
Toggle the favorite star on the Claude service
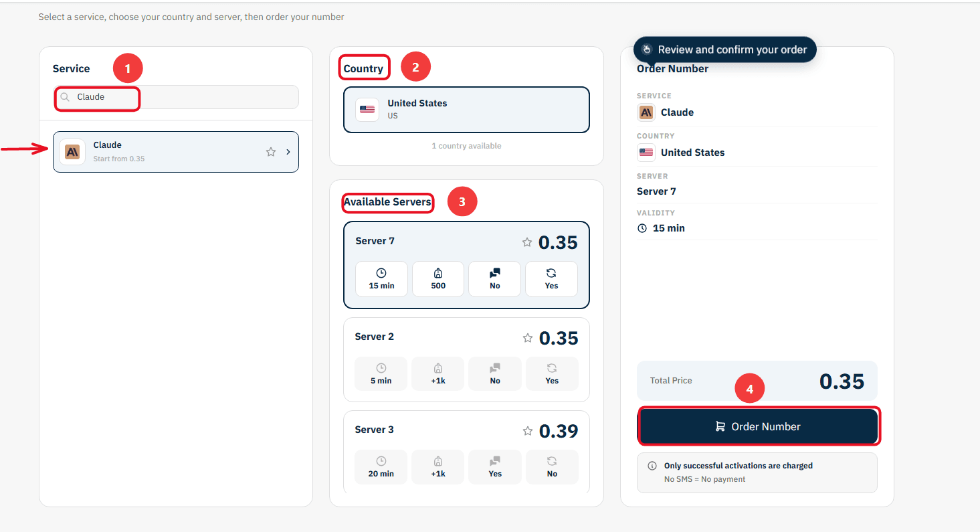(x=271, y=152)
